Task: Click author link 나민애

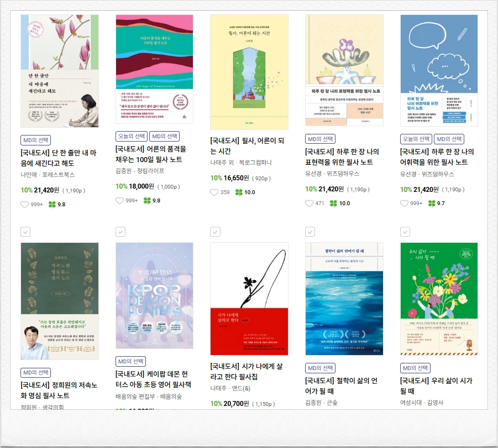Action: (29, 175)
